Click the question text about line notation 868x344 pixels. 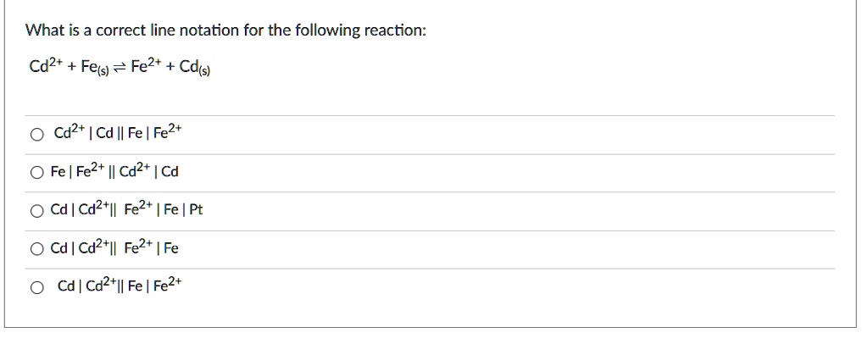click(x=225, y=31)
